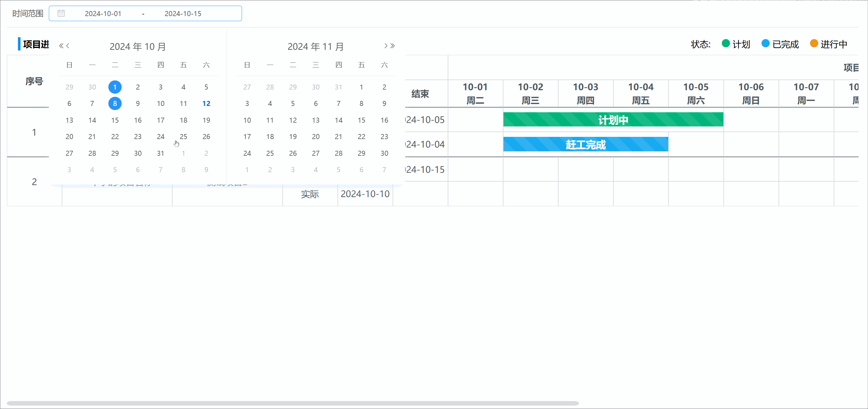Click the 实际 cell
The height and width of the screenshot is (409, 868).
pyautogui.click(x=310, y=194)
